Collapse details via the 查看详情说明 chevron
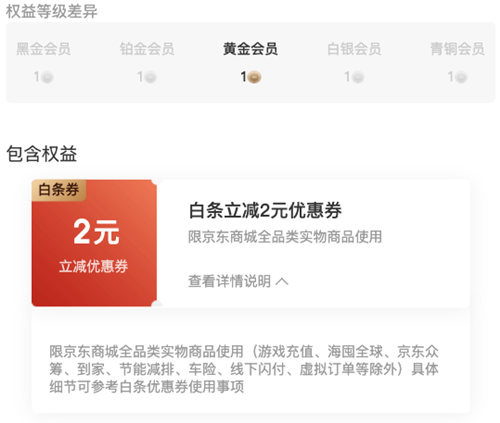This screenshot has width=500, height=423. 282,282
